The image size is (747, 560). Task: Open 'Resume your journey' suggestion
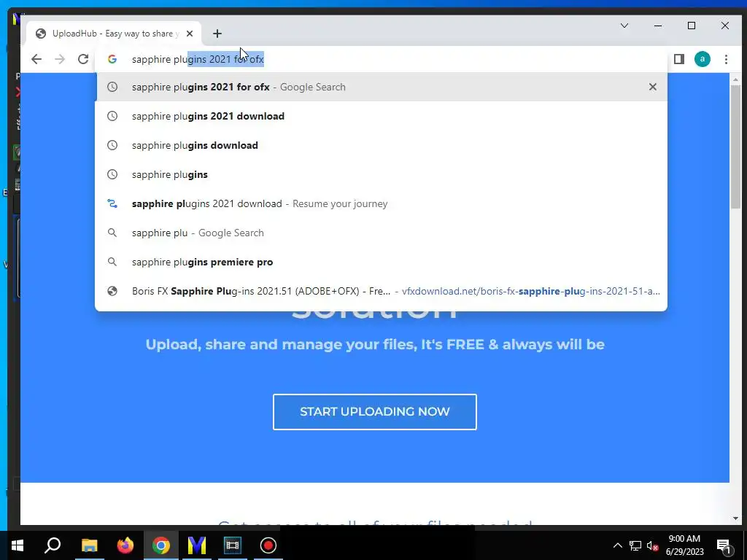click(381, 203)
